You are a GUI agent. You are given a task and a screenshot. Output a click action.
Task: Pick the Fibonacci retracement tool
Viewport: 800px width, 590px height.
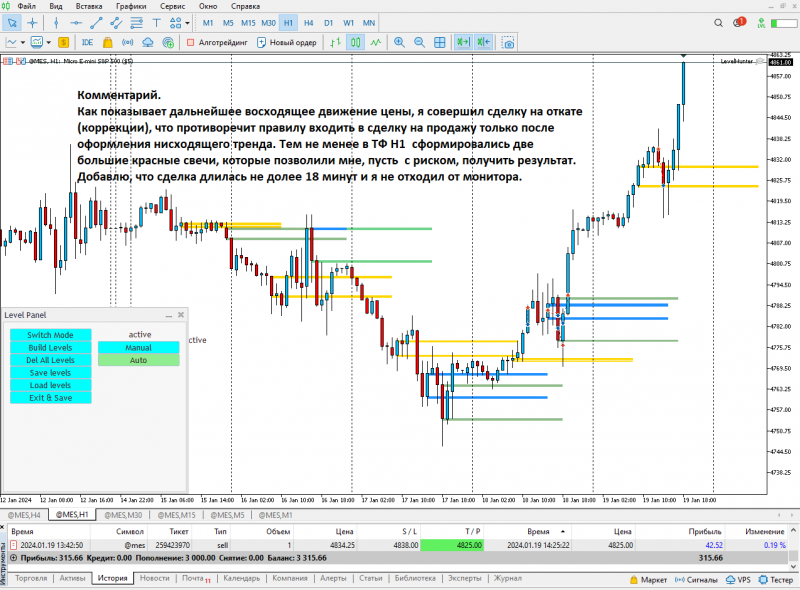point(136,23)
